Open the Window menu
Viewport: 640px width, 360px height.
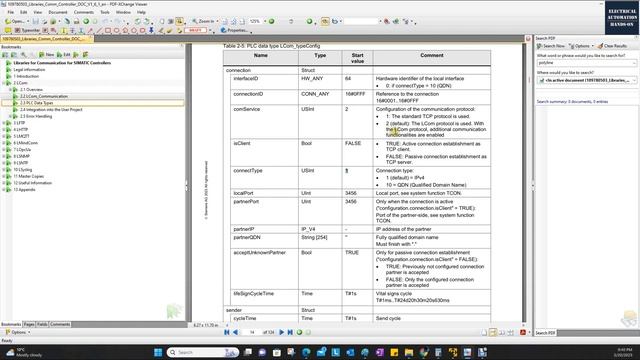pyautogui.click(x=123, y=12)
